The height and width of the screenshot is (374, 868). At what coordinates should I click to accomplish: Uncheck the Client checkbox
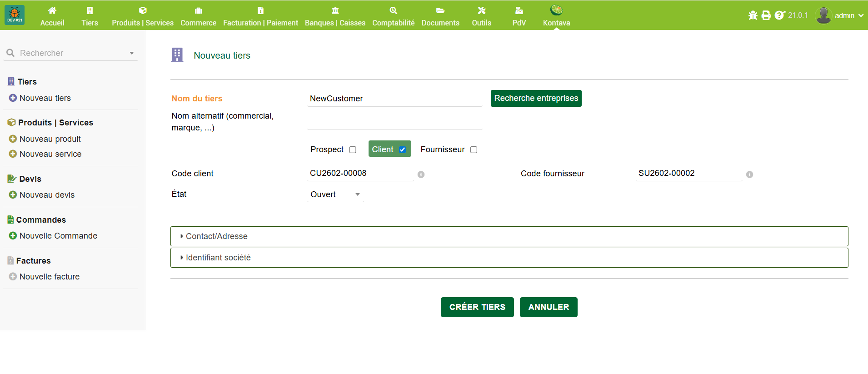point(402,150)
